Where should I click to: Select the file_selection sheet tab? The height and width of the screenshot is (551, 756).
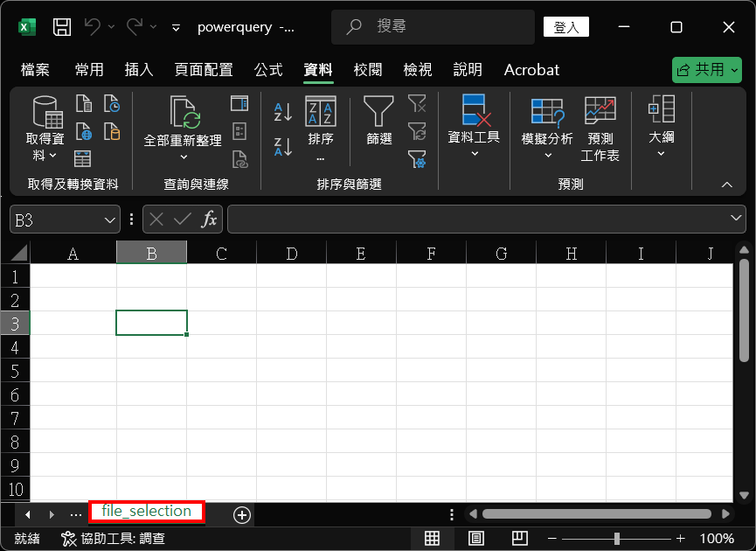(x=147, y=511)
